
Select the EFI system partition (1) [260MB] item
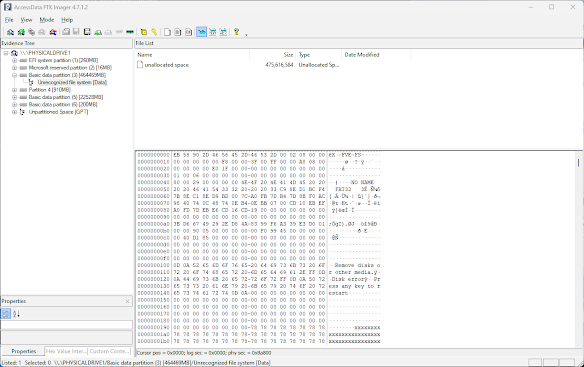[x=63, y=60]
